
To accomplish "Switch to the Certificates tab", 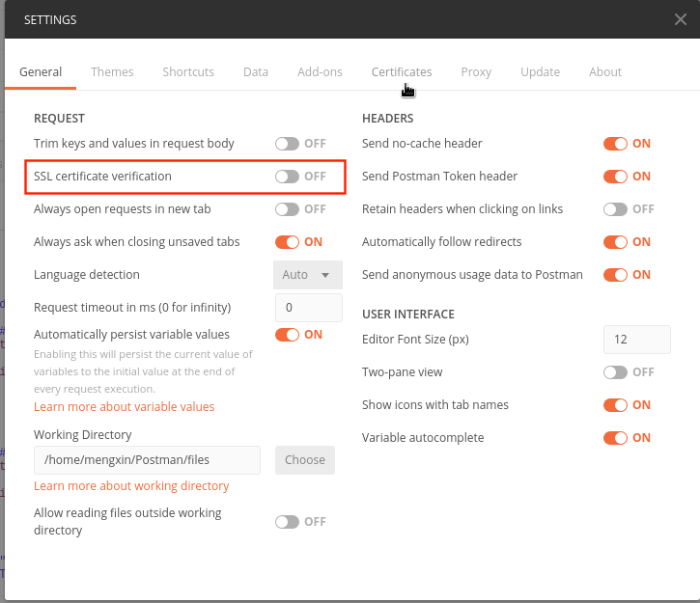I will coord(402,72).
